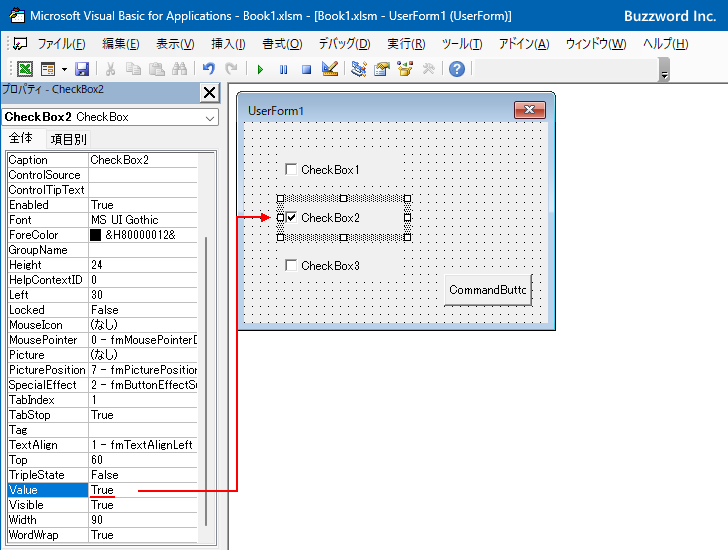Select the TripleState property row
The height and width of the screenshot is (550, 728).
coord(103,475)
